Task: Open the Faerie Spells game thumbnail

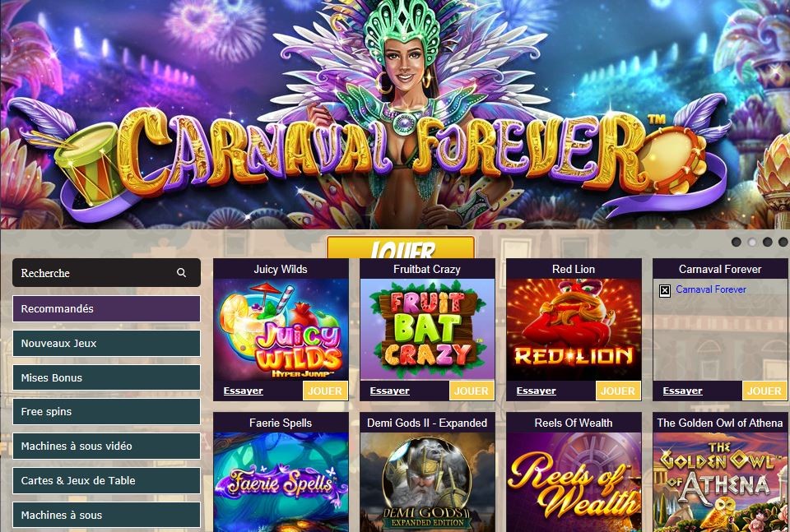Action: tap(281, 482)
